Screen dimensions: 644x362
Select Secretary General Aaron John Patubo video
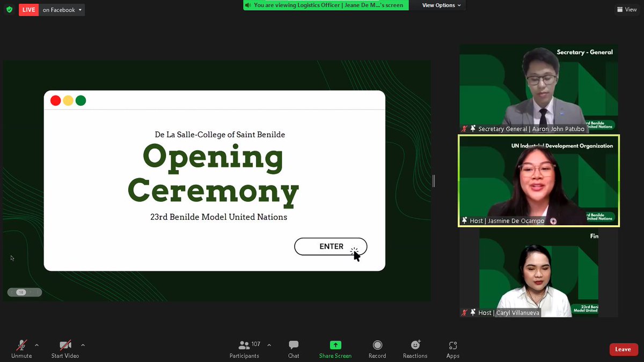(539, 89)
